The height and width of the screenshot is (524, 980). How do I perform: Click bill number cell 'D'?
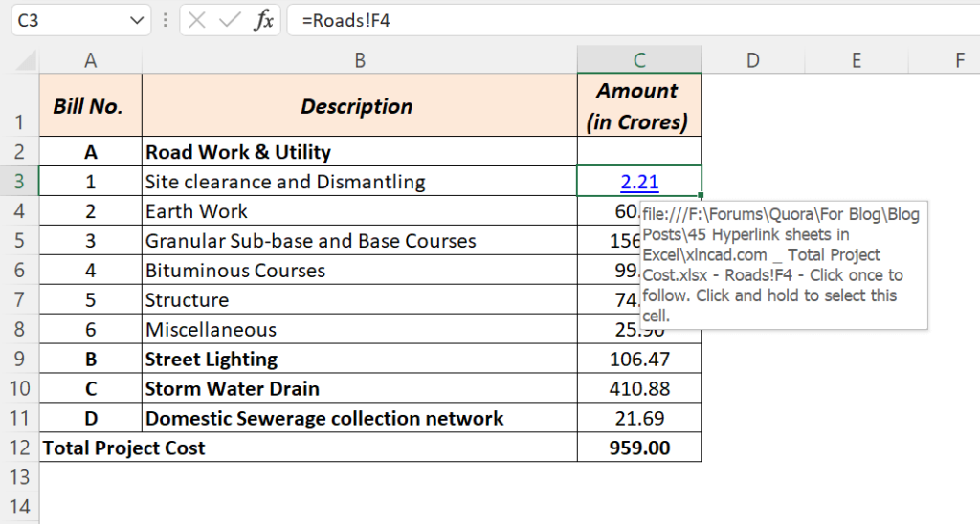click(91, 418)
